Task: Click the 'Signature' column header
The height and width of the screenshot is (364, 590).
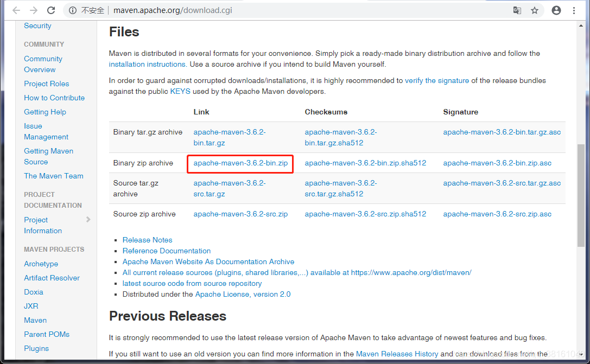Action: [461, 112]
